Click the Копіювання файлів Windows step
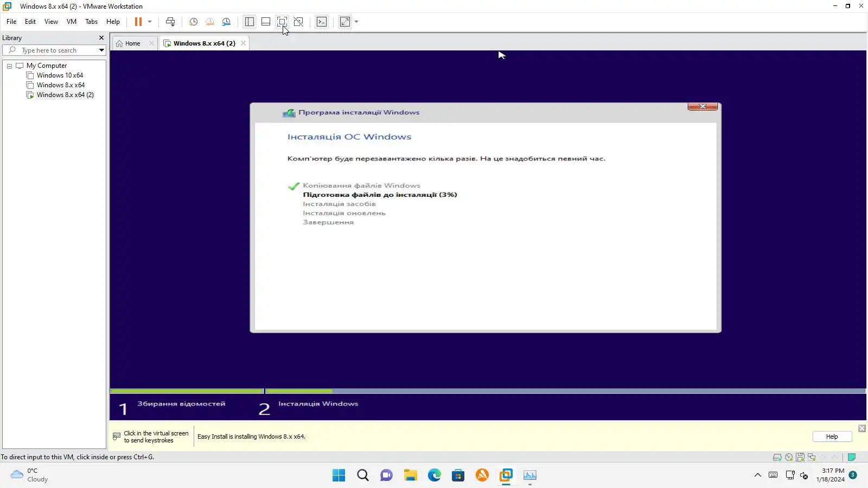The width and height of the screenshot is (868, 488). tap(361, 185)
